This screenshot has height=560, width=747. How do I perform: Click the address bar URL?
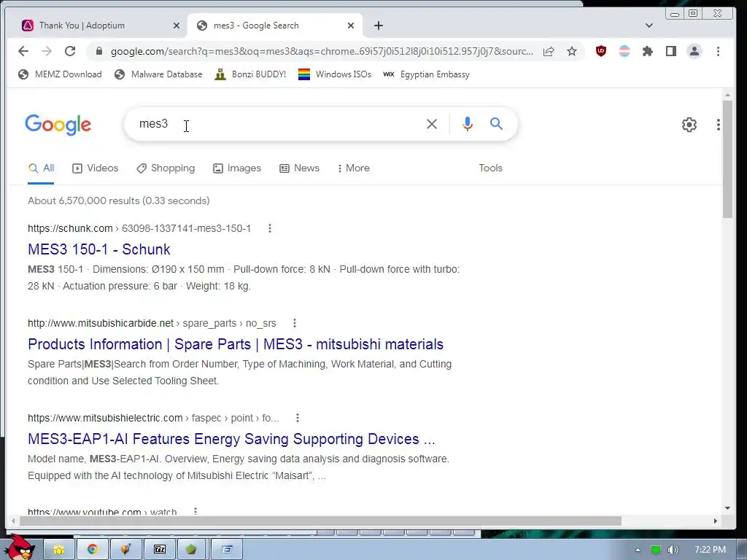pos(322,51)
